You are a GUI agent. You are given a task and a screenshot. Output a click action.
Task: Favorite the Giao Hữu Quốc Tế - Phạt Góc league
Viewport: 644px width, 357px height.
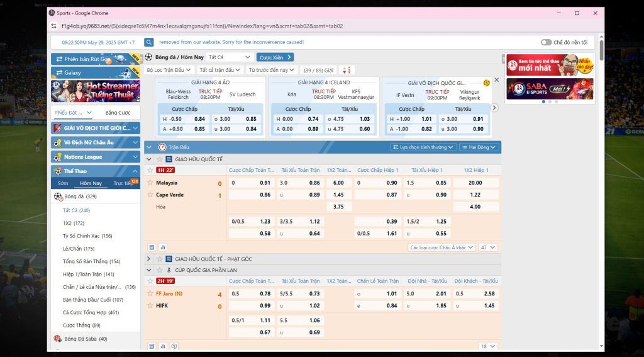pos(160,259)
